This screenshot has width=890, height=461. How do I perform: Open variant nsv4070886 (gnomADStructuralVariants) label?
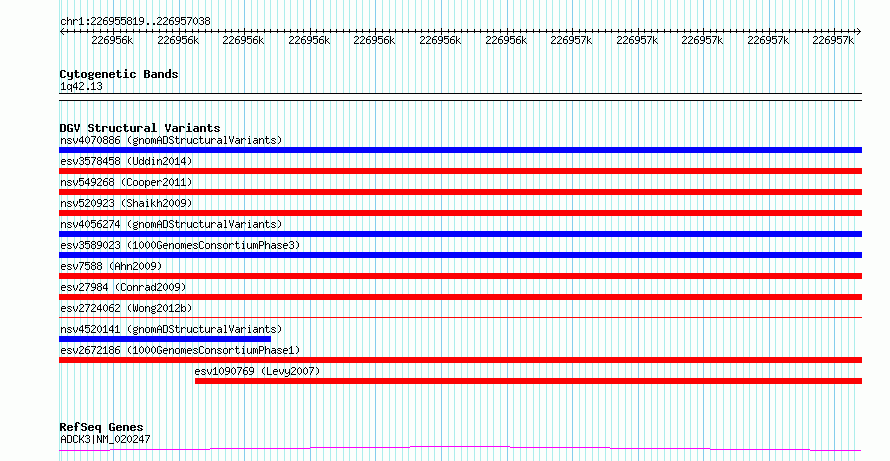(x=171, y=140)
